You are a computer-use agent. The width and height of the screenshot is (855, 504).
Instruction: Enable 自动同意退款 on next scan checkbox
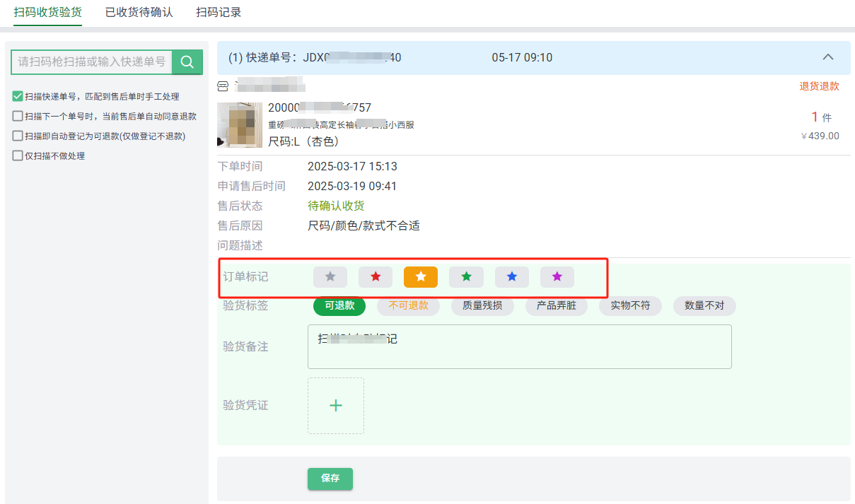click(x=18, y=117)
